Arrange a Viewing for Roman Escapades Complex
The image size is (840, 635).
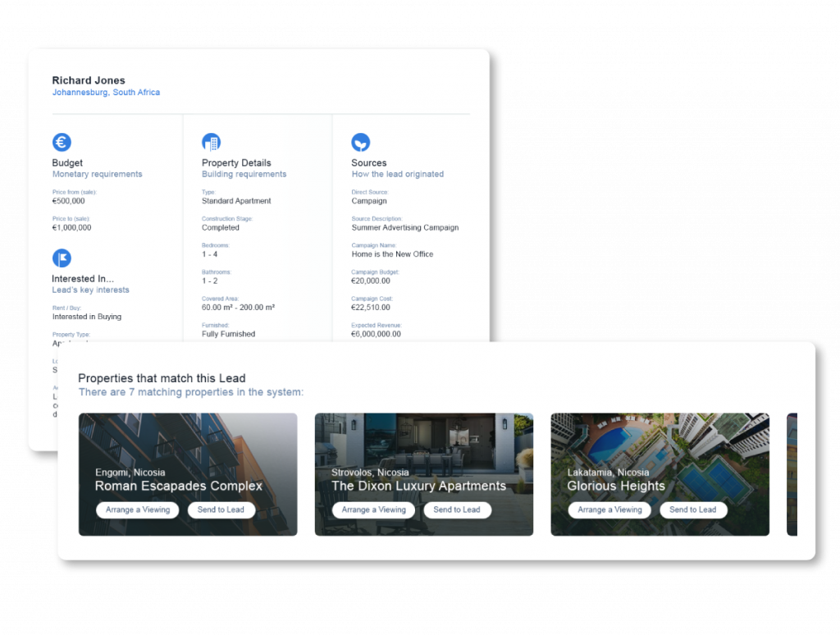[x=138, y=509]
